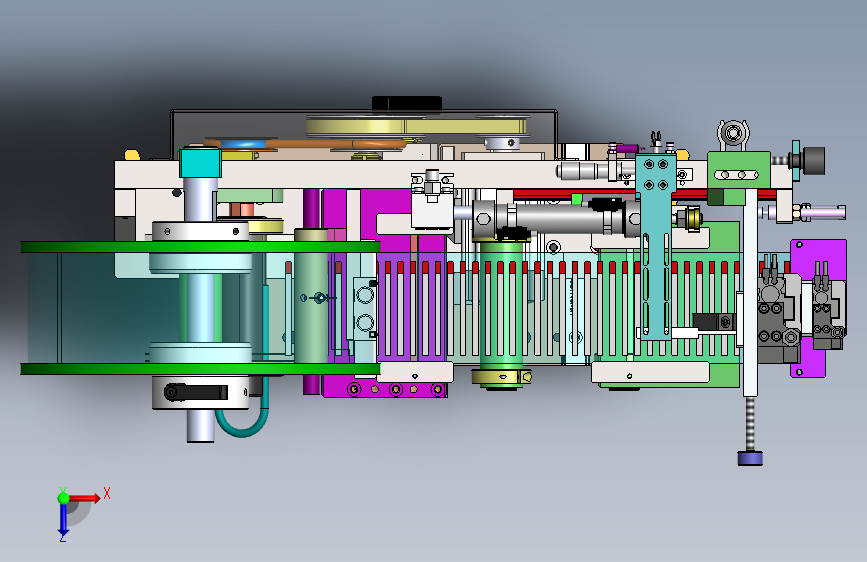Select the lower green belt strip
This screenshot has width=867, height=562.
click(x=200, y=369)
